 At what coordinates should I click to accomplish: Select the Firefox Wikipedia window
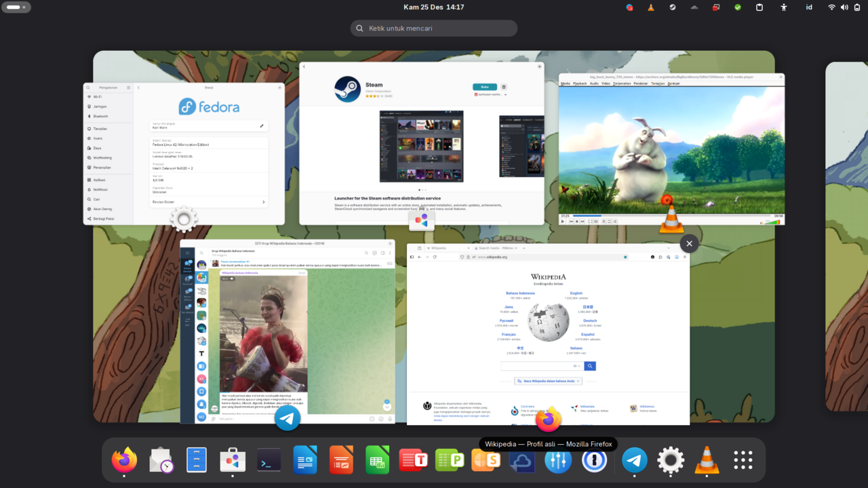point(548,335)
